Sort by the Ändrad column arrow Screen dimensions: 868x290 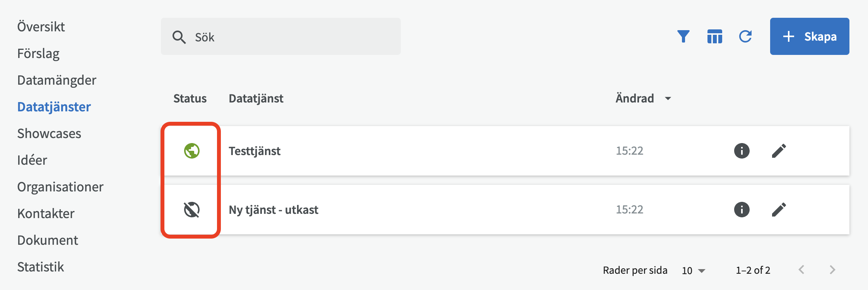pyautogui.click(x=668, y=99)
